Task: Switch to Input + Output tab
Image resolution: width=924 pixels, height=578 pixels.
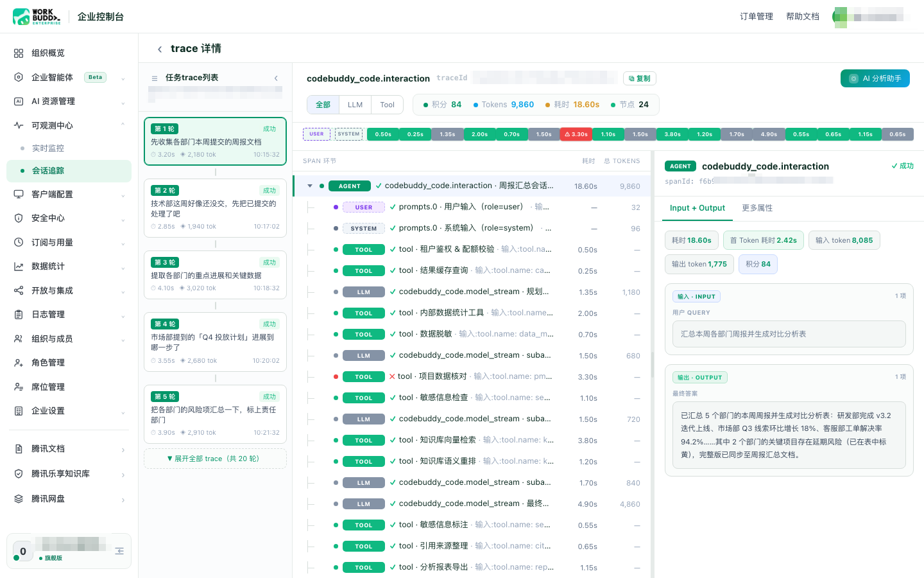Action: tap(697, 208)
